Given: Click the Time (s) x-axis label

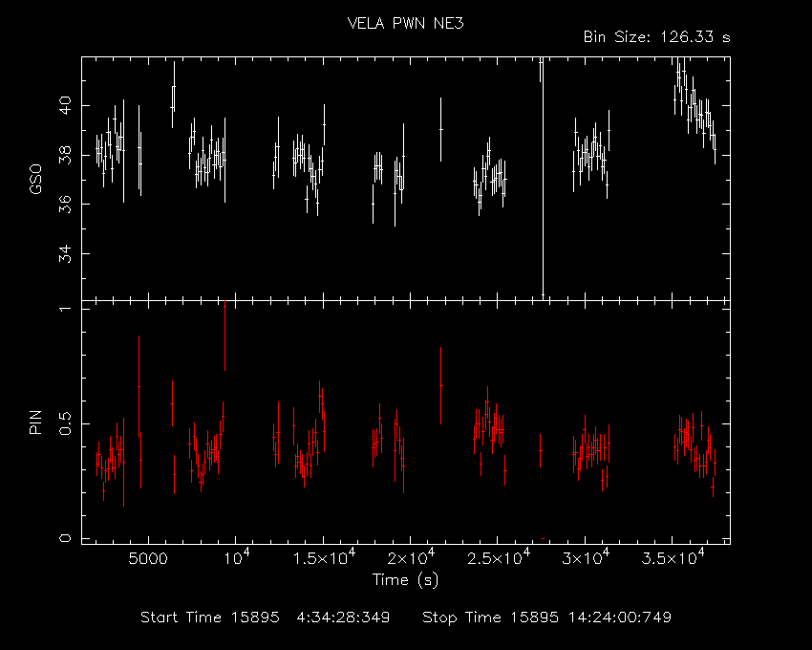Looking at the screenshot, I should tap(405, 579).
